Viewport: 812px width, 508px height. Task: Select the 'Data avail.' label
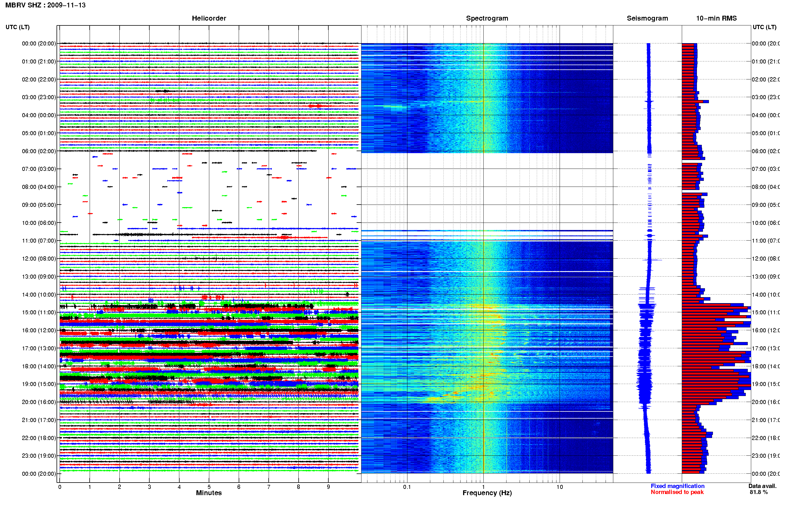point(762,486)
